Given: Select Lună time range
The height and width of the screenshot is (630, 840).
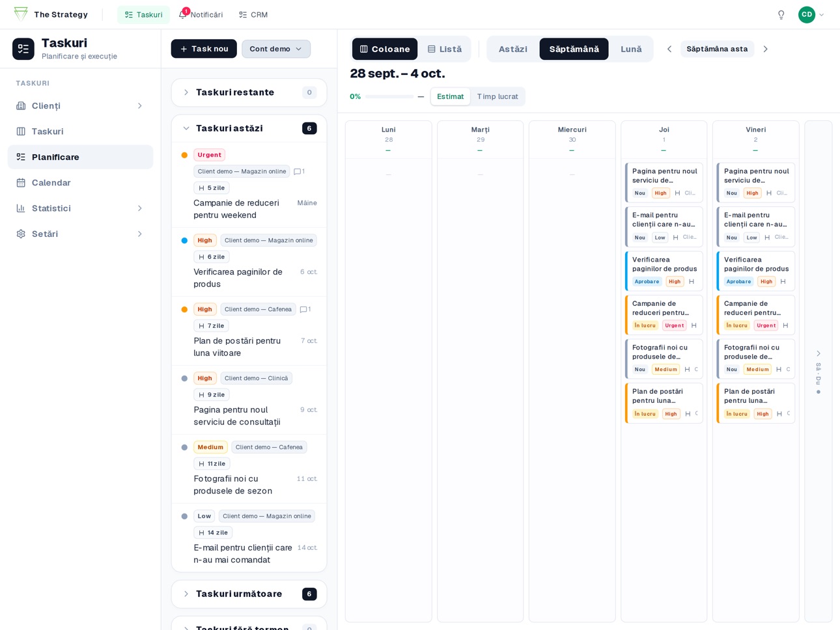Looking at the screenshot, I should [631, 49].
